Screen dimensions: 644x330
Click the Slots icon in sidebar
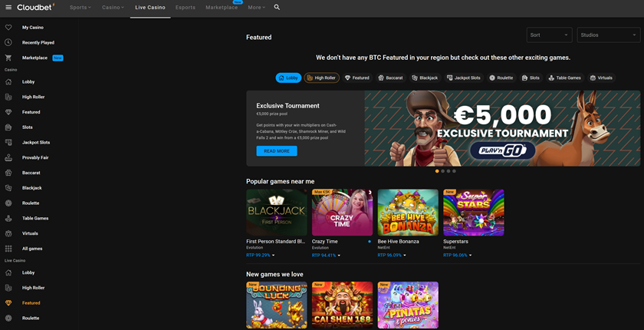(8, 127)
